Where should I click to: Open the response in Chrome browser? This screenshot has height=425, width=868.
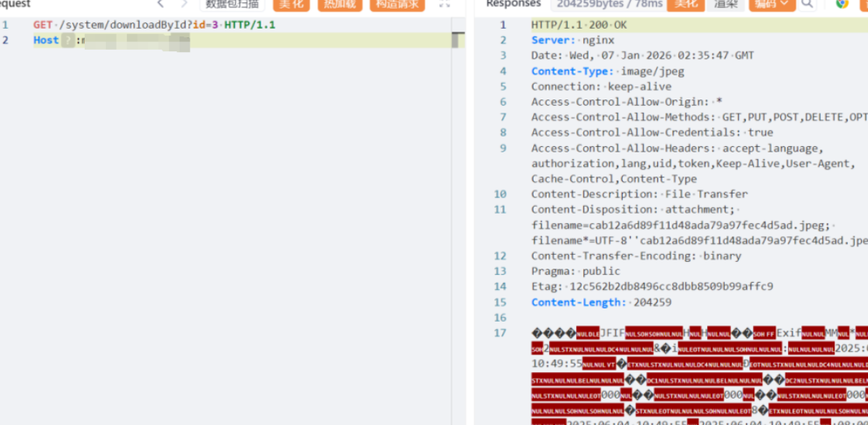tap(842, 4)
